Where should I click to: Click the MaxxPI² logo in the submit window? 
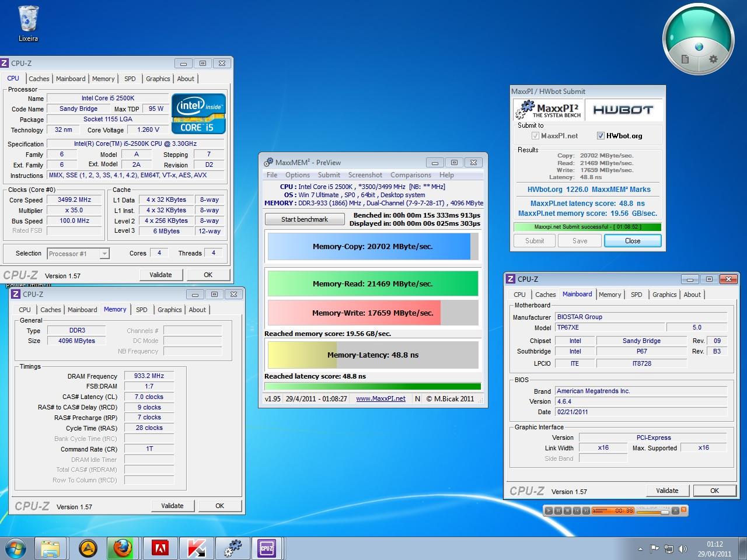pos(550,110)
